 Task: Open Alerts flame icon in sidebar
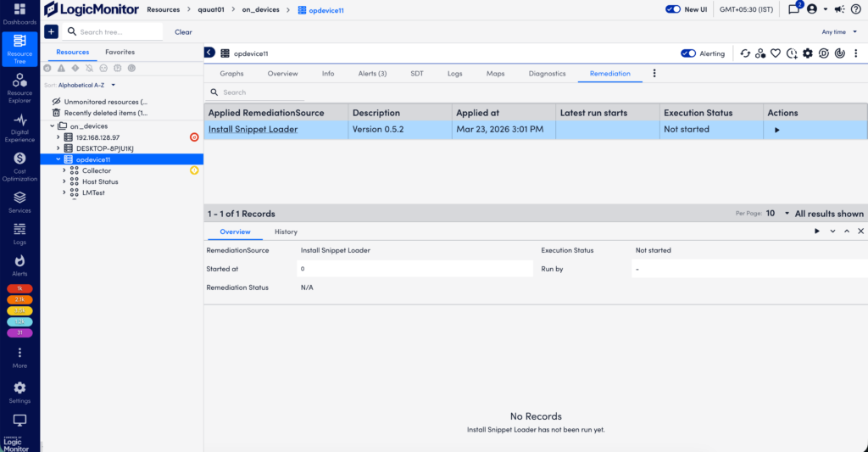pyautogui.click(x=19, y=265)
